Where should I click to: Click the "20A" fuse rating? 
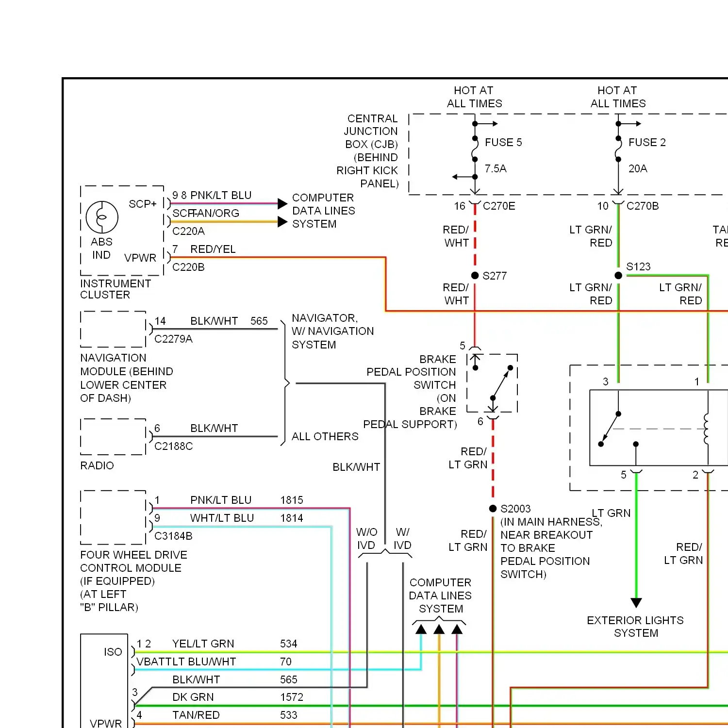(x=638, y=168)
